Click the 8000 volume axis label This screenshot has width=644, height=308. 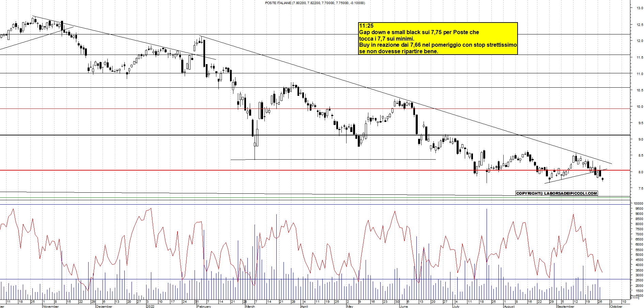pyautogui.click(x=639, y=224)
